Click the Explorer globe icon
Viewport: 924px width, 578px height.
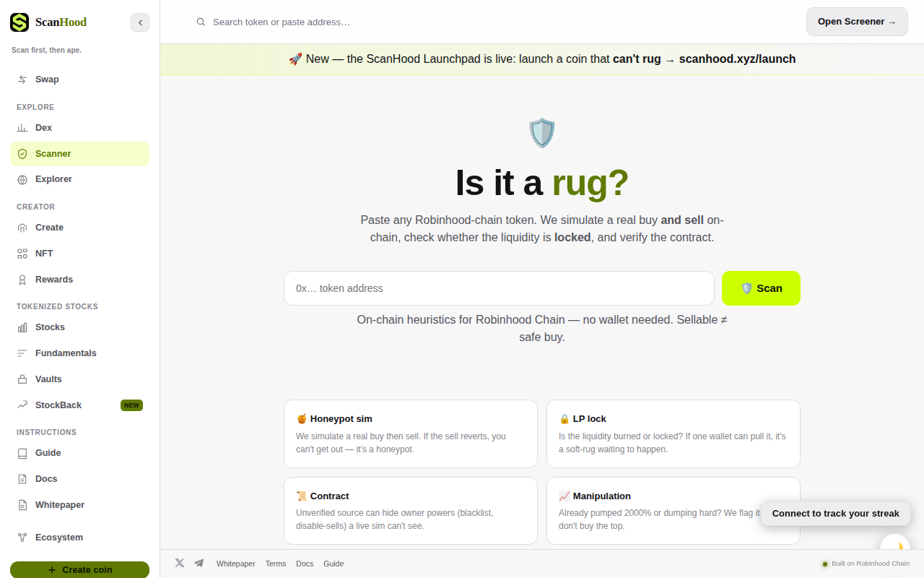coord(22,179)
